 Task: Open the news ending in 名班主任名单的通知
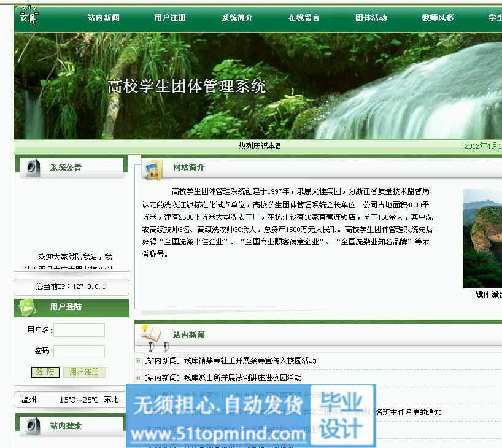tap(409, 412)
